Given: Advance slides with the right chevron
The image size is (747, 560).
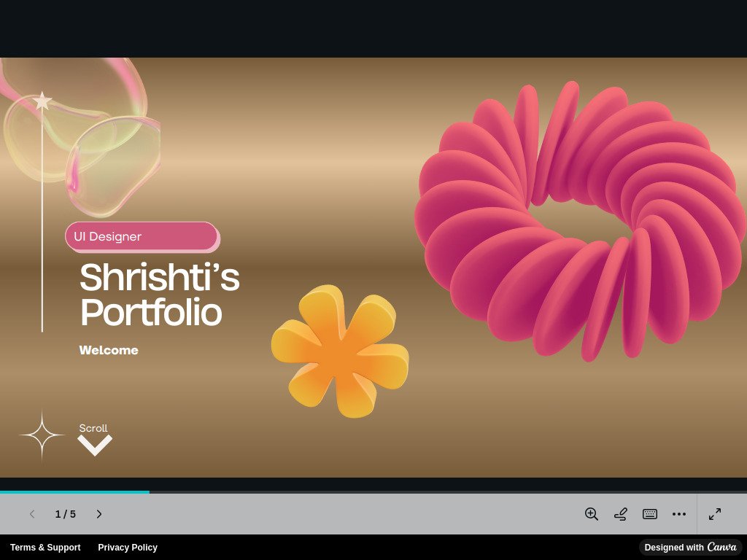Looking at the screenshot, I should pyautogui.click(x=99, y=514).
